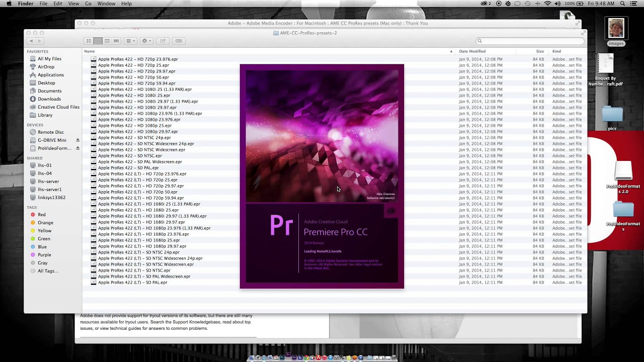Select Boquet By Numbe...raft.pdf on desktop

[x=606, y=64]
